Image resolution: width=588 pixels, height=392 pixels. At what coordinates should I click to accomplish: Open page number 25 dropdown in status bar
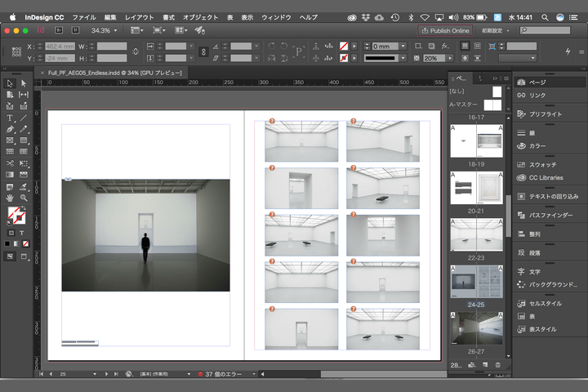pyautogui.click(x=95, y=374)
